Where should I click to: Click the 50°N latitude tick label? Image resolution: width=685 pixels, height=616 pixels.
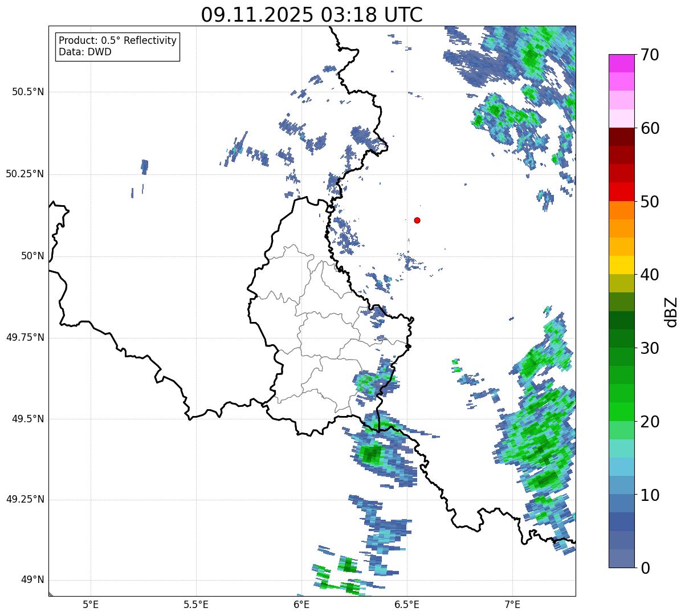click(x=32, y=256)
